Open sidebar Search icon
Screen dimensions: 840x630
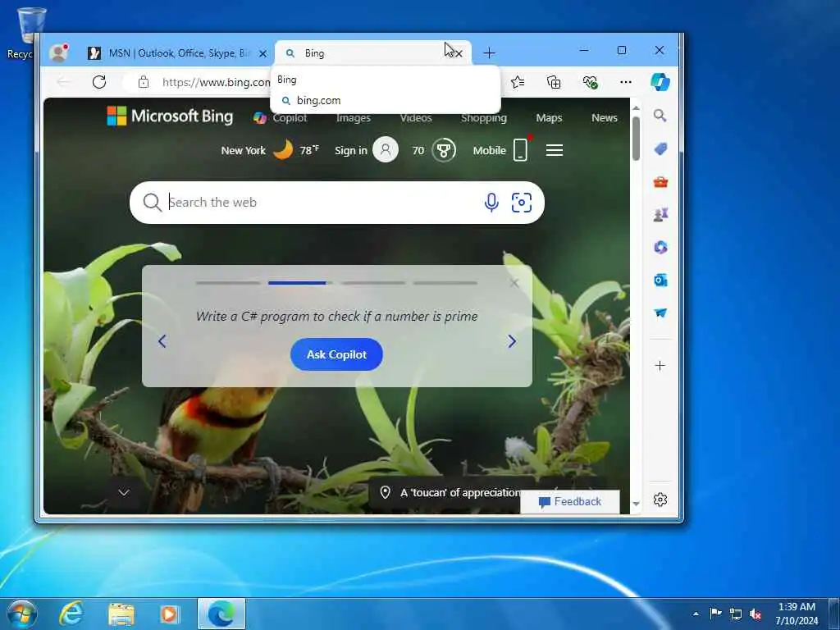tap(660, 115)
